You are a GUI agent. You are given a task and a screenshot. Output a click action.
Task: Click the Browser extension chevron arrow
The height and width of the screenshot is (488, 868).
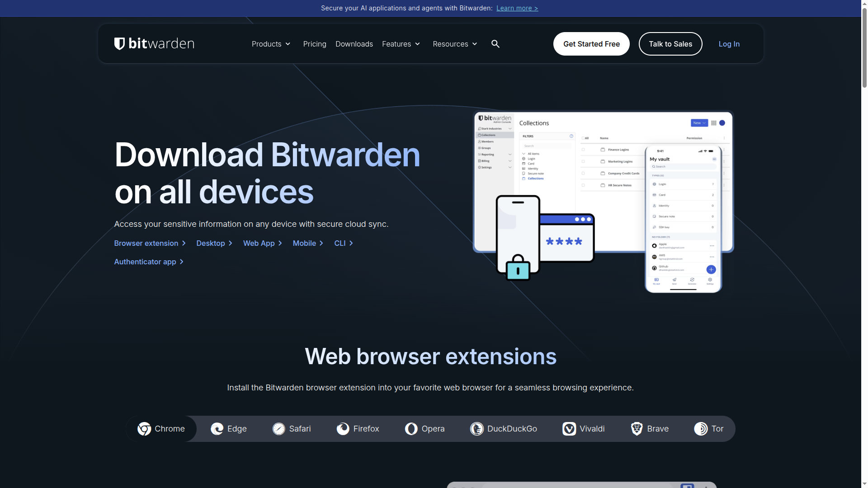coord(184,244)
